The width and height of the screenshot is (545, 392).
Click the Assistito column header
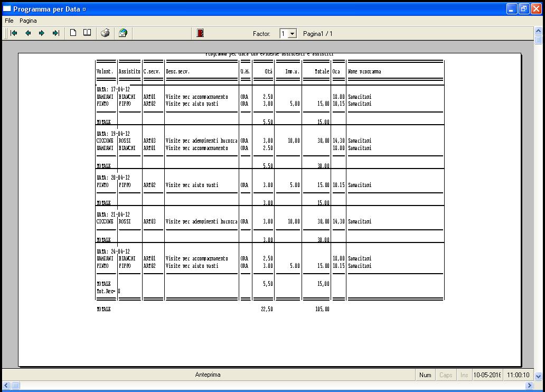[129, 71]
